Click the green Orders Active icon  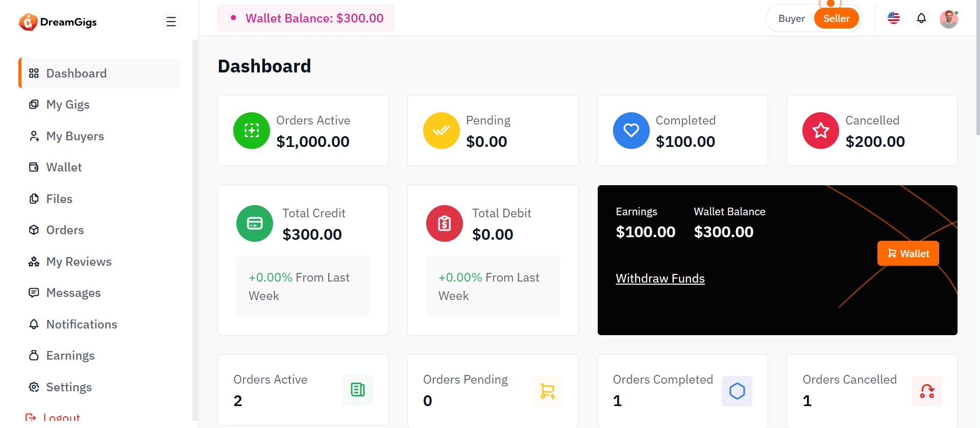[252, 131]
